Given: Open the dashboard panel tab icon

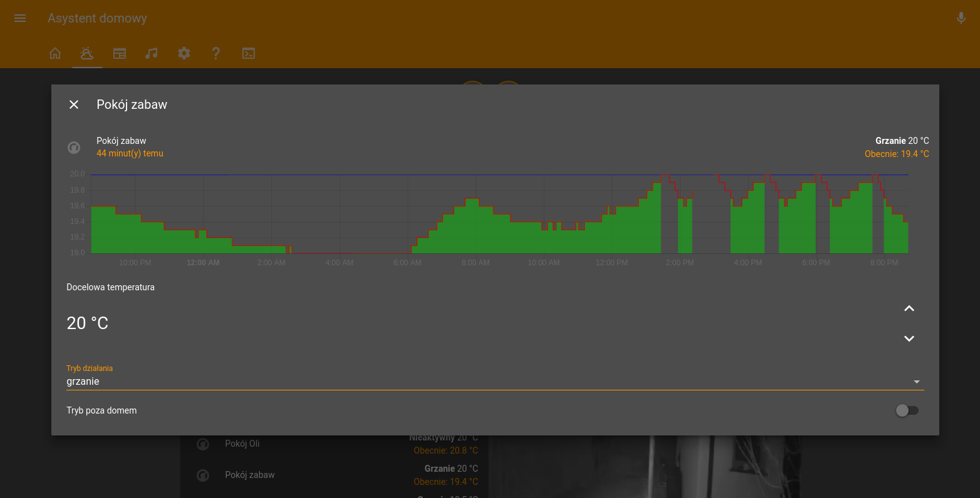Looking at the screenshot, I should click(x=120, y=53).
